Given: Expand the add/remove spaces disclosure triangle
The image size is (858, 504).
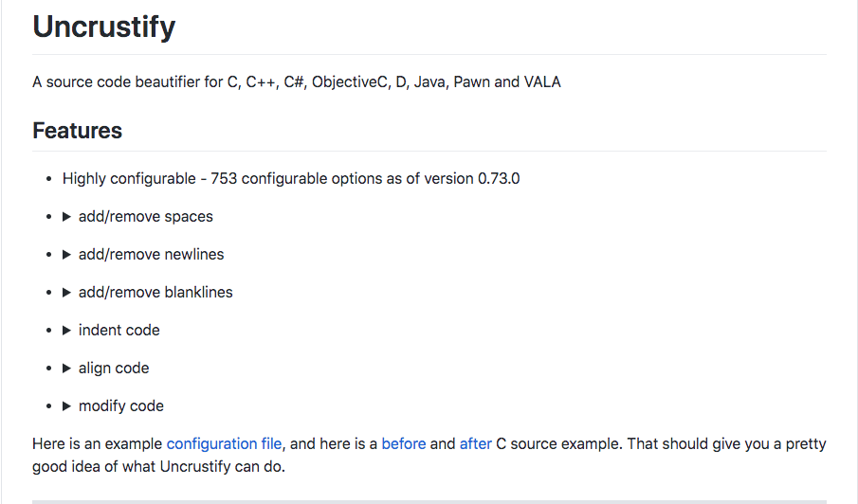Looking at the screenshot, I should pos(67,217).
